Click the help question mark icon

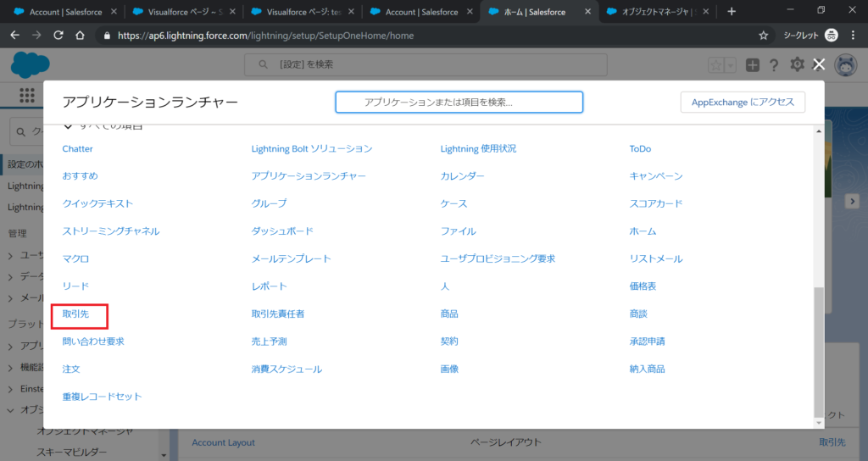(774, 65)
